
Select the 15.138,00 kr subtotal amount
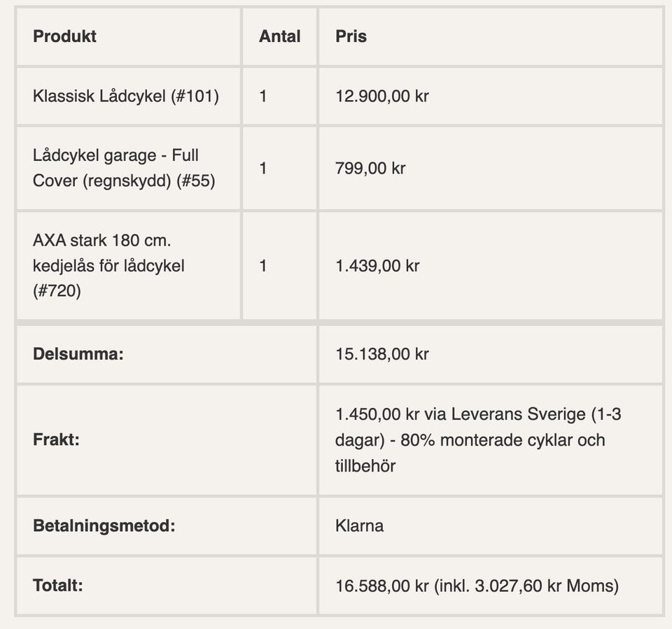pyautogui.click(x=382, y=353)
